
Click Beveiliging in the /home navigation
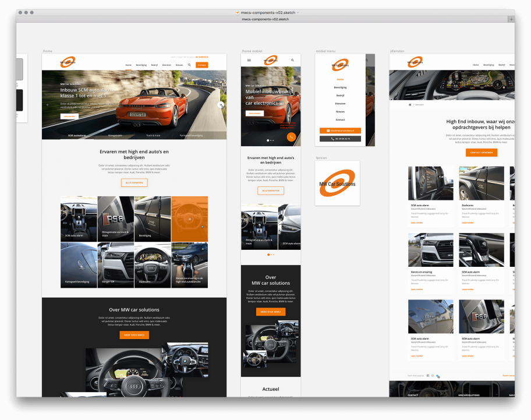[141, 65]
